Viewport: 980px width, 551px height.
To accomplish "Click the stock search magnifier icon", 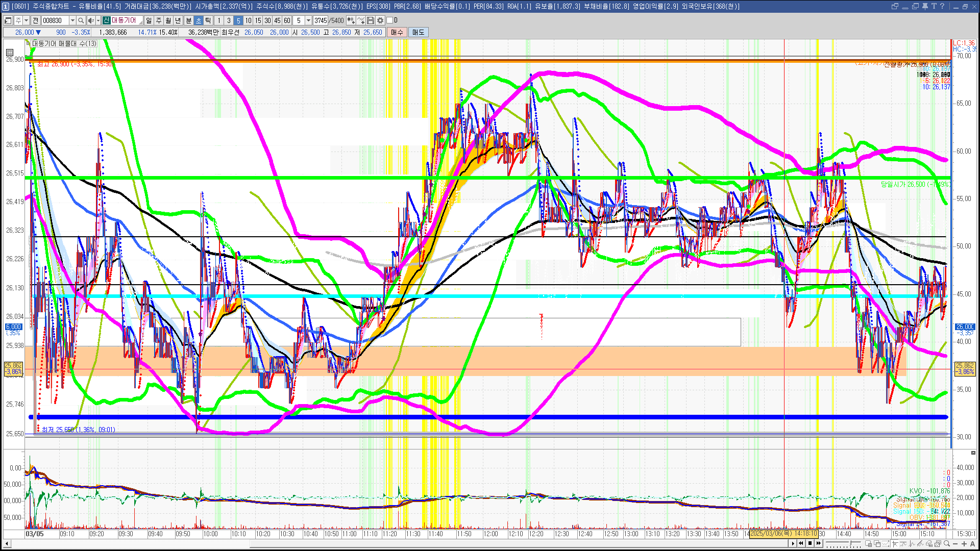I will point(81,20).
